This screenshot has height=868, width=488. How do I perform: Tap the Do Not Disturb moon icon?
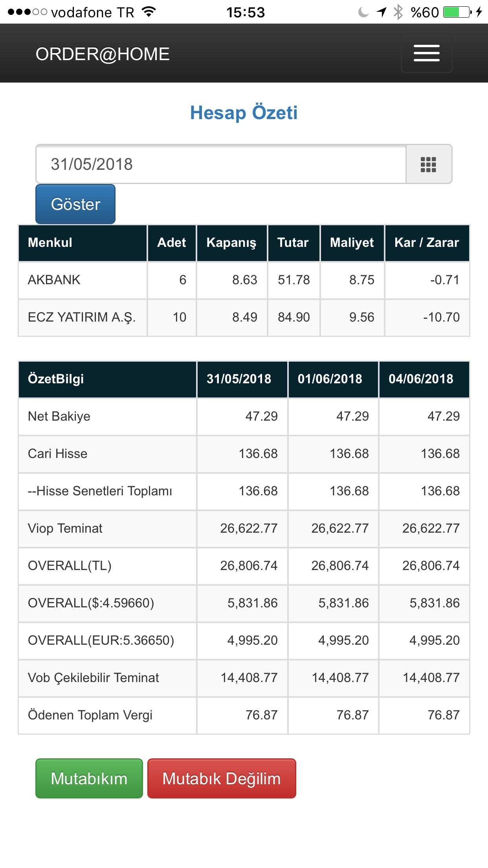pos(363,12)
